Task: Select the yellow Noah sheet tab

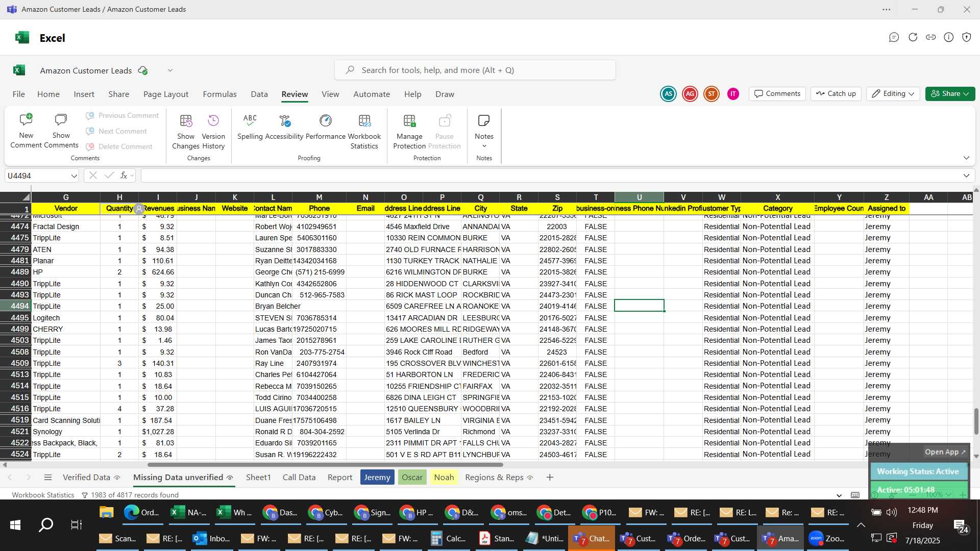Action: click(x=444, y=478)
